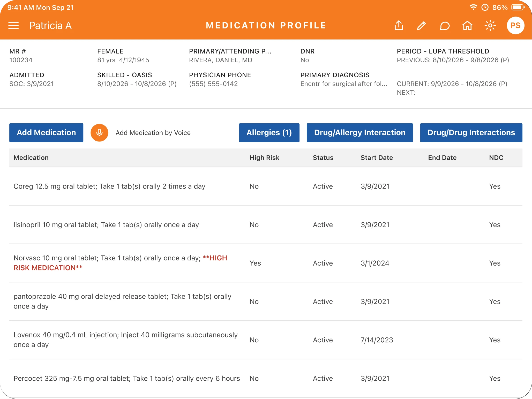This screenshot has width=532, height=399.
Task: Open the PS user avatar
Action: click(515, 26)
